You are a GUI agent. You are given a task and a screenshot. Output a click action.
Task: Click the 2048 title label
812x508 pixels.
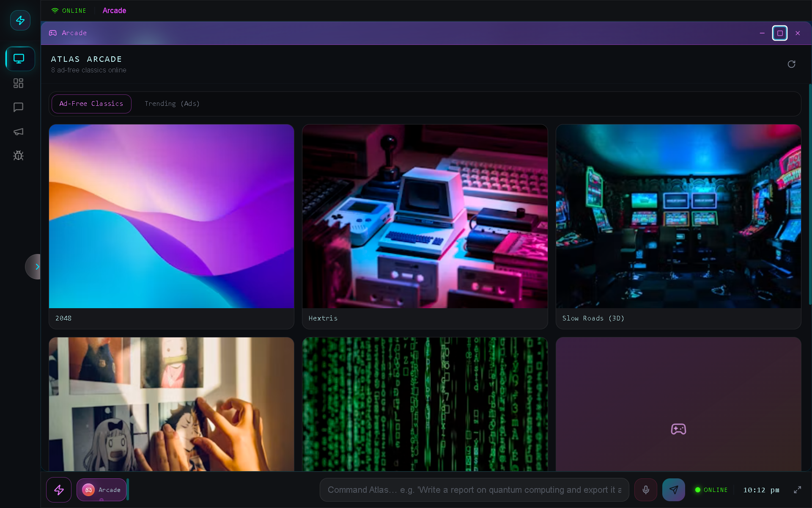pyautogui.click(x=63, y=318)
